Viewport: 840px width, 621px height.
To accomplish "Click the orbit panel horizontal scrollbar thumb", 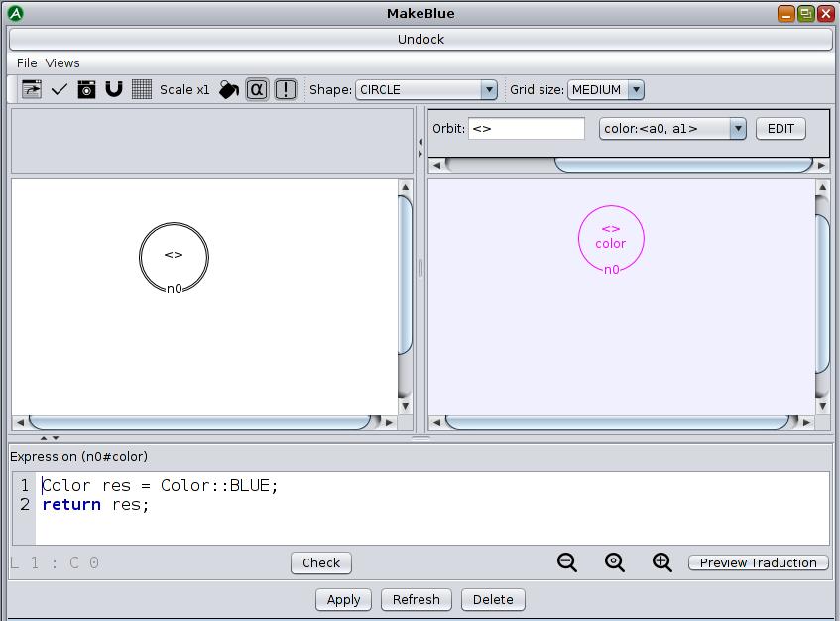I will point(683,165).
